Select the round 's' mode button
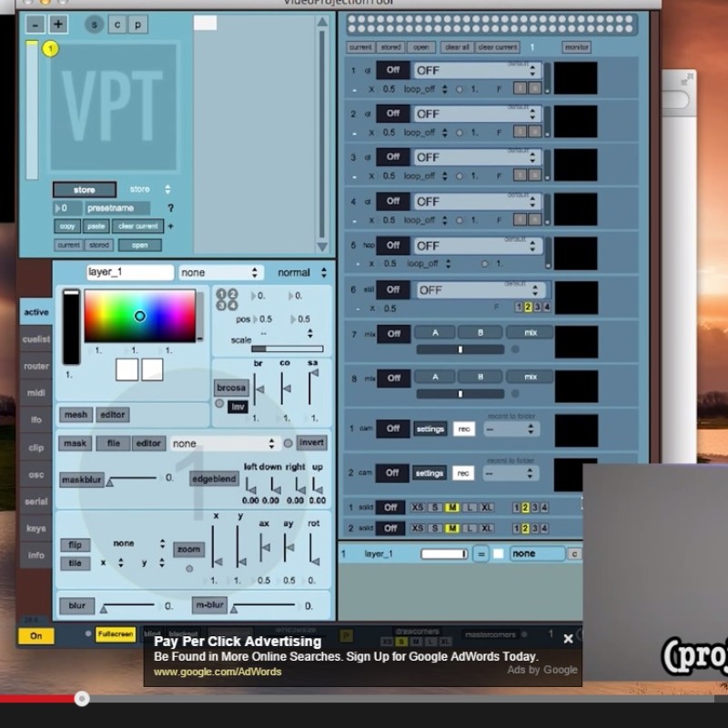Screen dimensions: 728x728 click(x=95, y=25)
